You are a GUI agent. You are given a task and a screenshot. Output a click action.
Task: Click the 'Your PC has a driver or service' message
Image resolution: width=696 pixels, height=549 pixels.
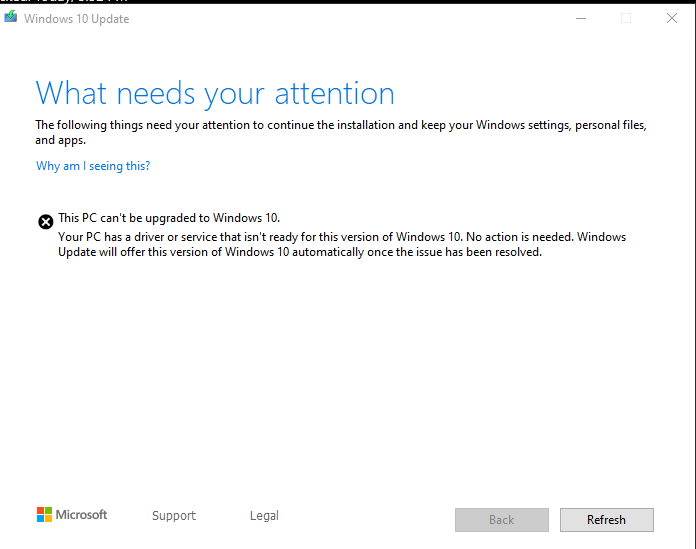(x=342, y=245)
